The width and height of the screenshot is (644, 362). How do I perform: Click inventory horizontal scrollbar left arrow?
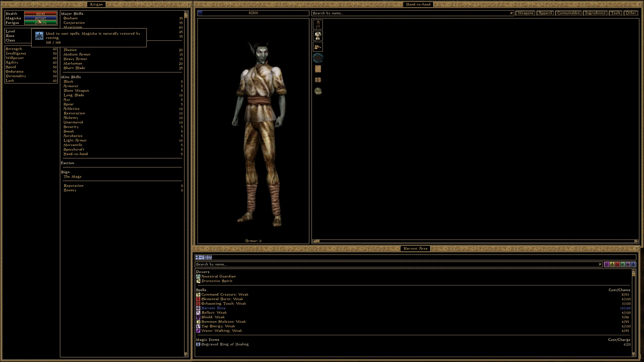coord(314,241)
